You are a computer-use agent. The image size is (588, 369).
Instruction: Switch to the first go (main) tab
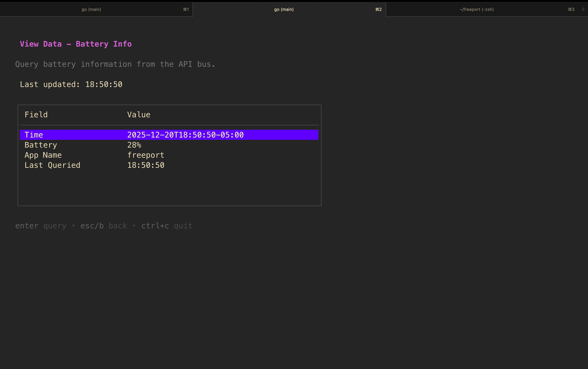(x=91, y=9)
